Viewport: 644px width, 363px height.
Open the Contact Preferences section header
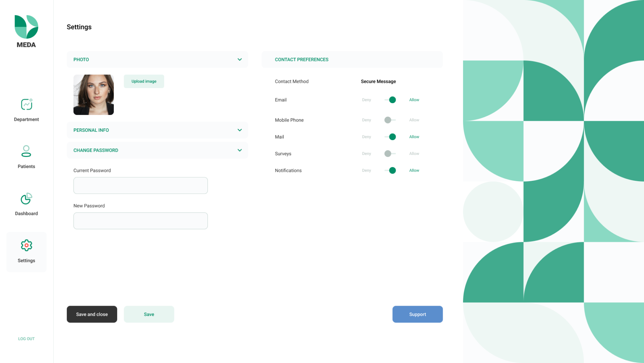[352, 59]
